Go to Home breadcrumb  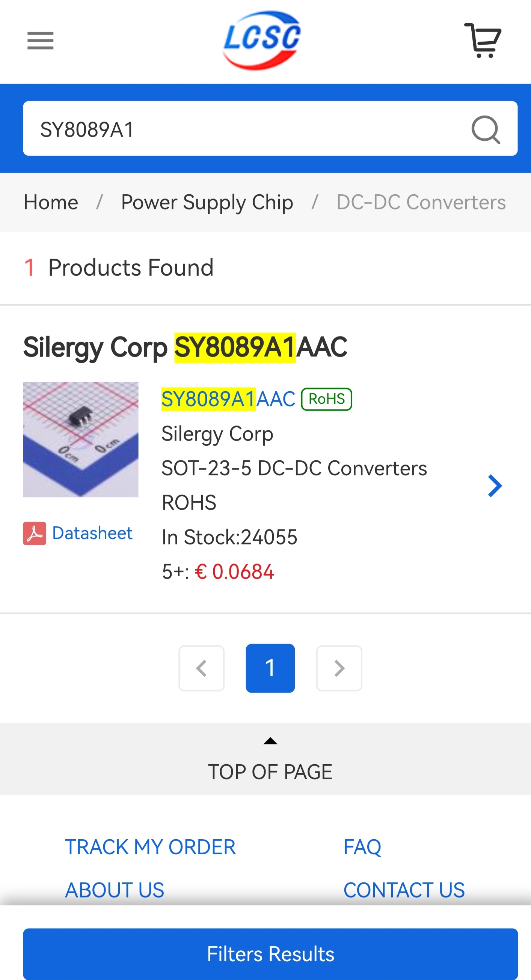pos(51,202)
